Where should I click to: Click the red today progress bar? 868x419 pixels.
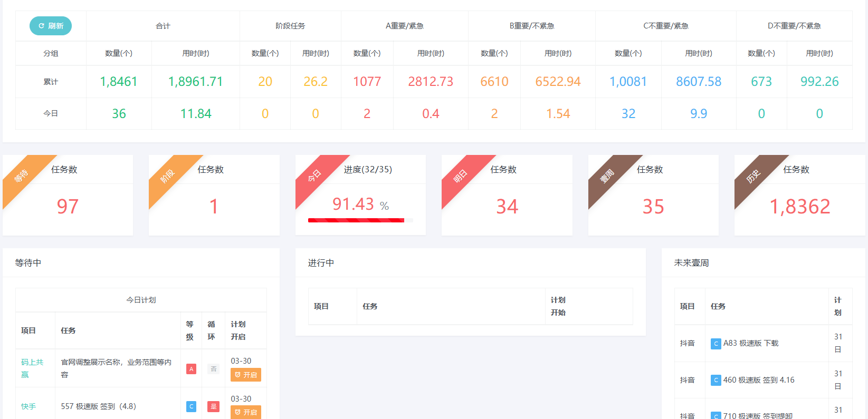tap(356, 220)
